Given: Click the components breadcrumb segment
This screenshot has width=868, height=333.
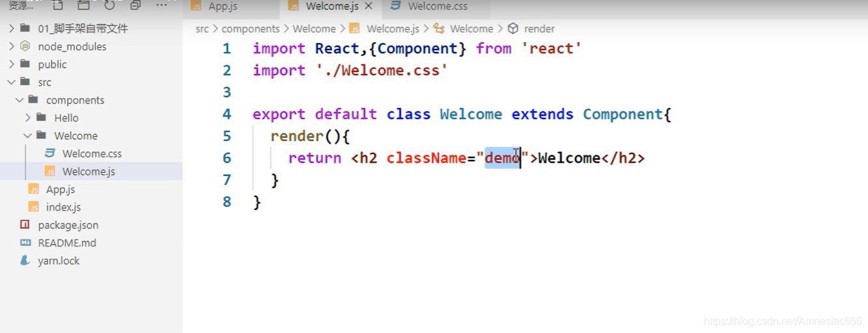Looking at the screenshot, I should 251,29.
